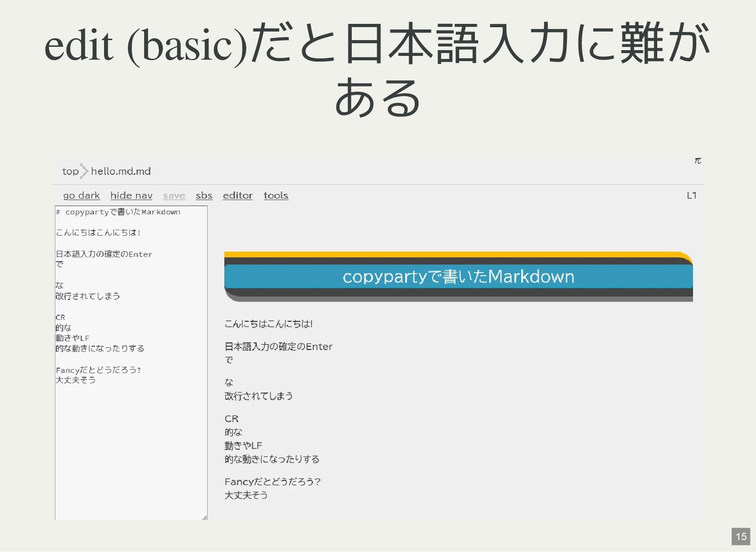Click preview text '改行されてしまう'
The width and height of the screenshot is (756, 552).
click(x=259, y=396)
